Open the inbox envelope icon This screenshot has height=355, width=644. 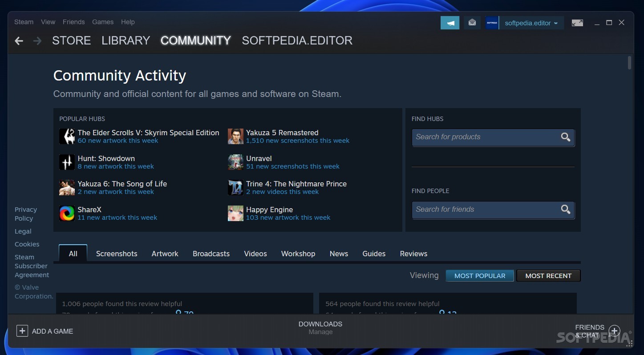472,23
